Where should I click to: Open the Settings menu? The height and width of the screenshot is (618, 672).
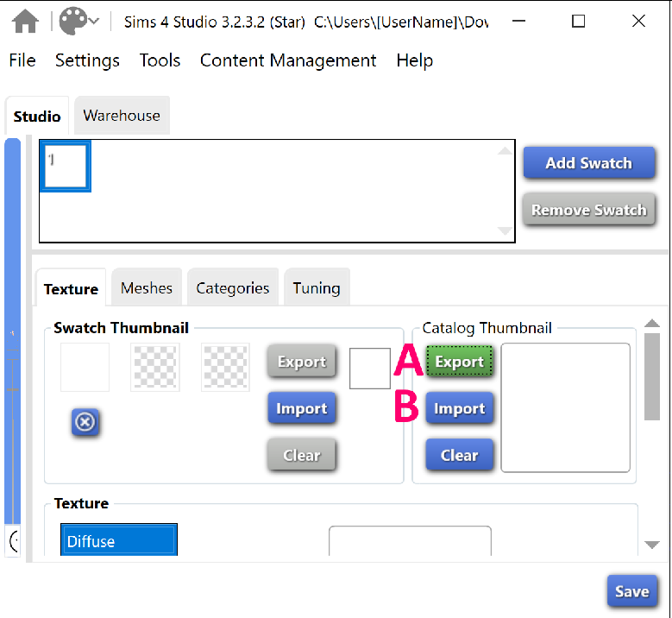tap(87, 60)
